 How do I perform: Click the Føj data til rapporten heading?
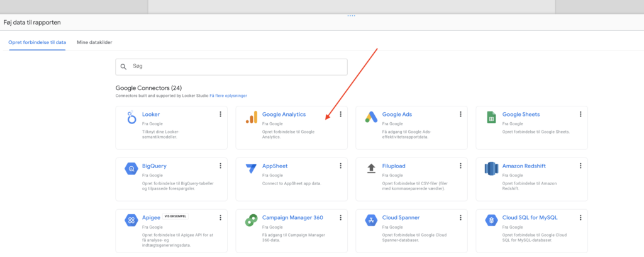(32, 23)
